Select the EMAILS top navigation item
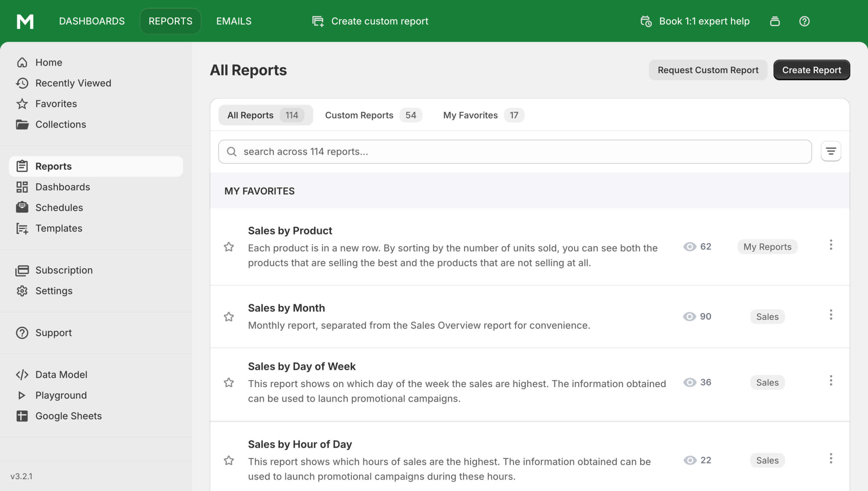 pos(233,21)
